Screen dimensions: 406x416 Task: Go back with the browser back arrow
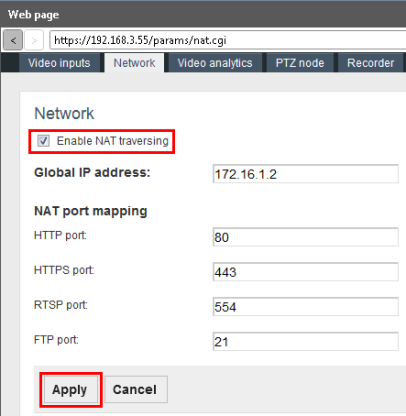click(x=13, y=40)
